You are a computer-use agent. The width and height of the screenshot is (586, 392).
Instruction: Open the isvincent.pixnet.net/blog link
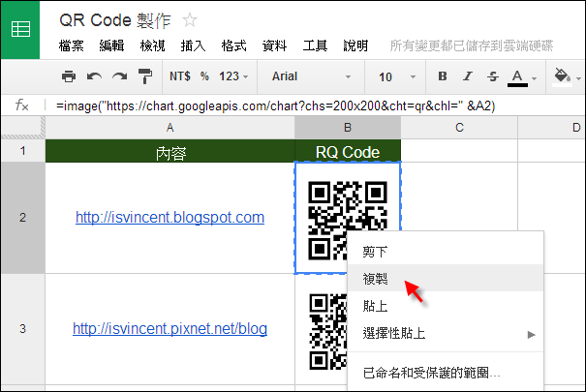click(x=170, y=328)
